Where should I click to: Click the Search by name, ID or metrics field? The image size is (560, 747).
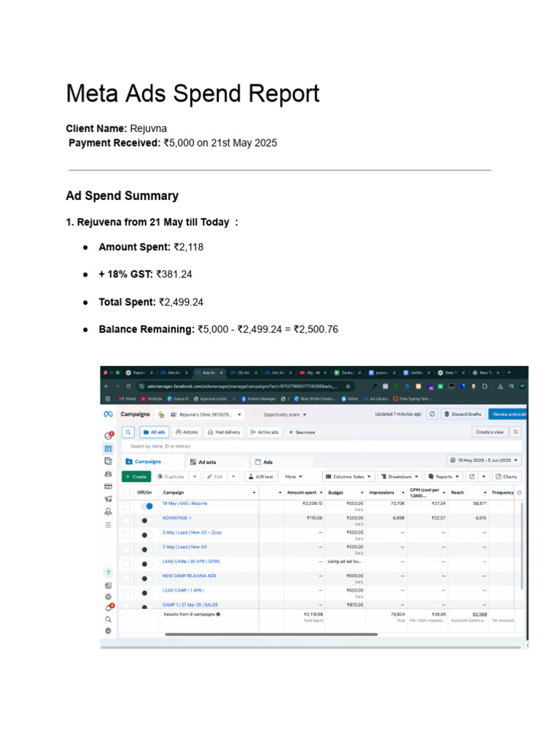pos(322,446)
